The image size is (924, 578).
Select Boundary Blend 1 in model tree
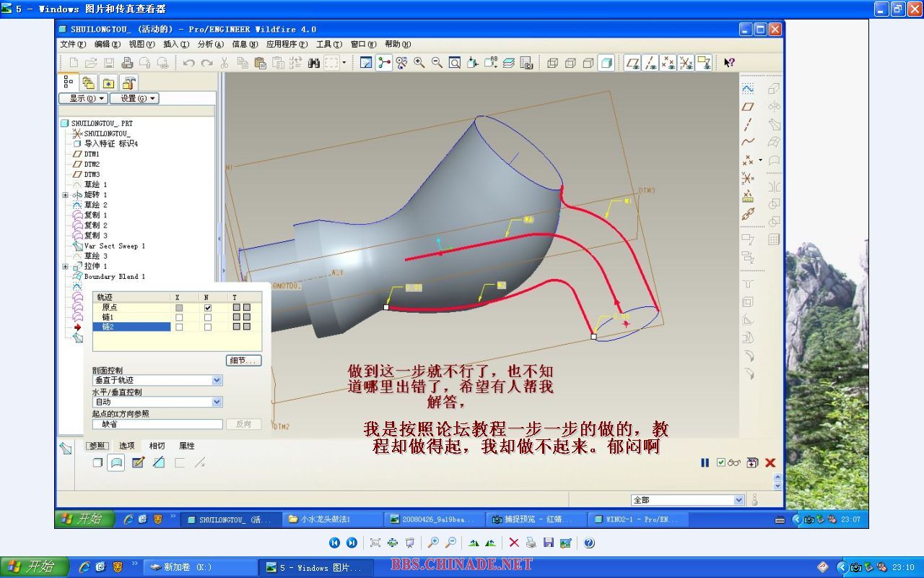(x=114, y=277)
